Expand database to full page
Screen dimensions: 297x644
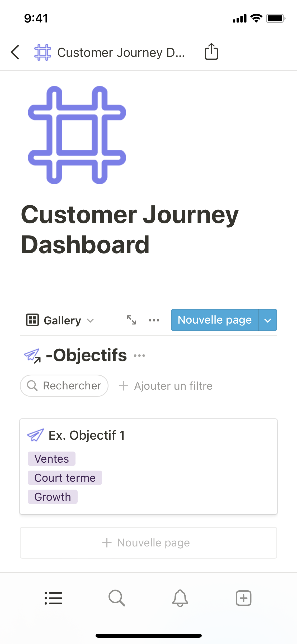tap(131, 320)
